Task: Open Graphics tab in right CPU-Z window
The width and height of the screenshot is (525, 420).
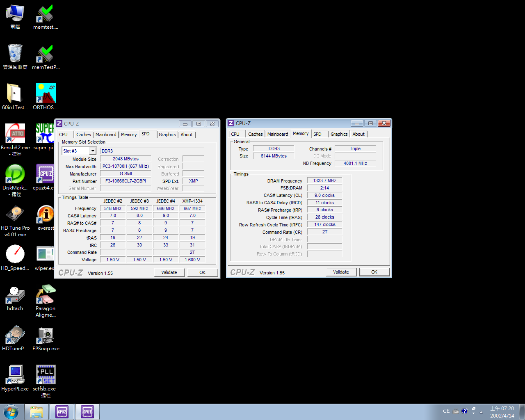Action: [339, 134]
